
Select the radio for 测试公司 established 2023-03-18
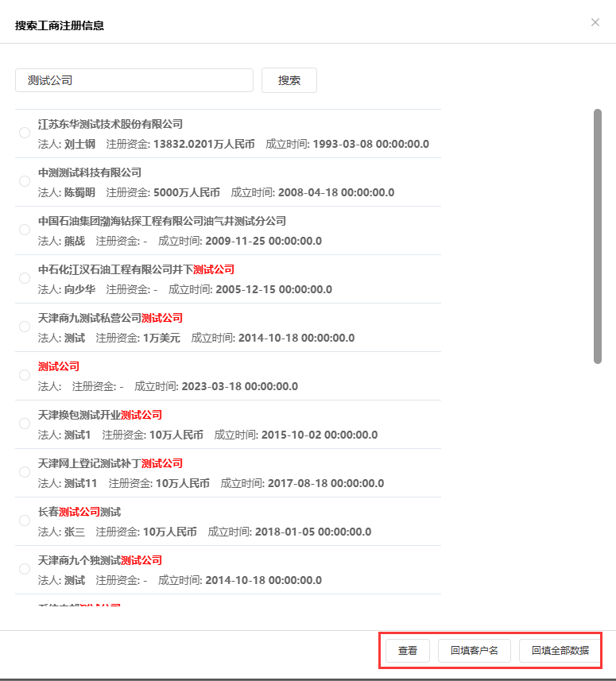coord(25,376)
